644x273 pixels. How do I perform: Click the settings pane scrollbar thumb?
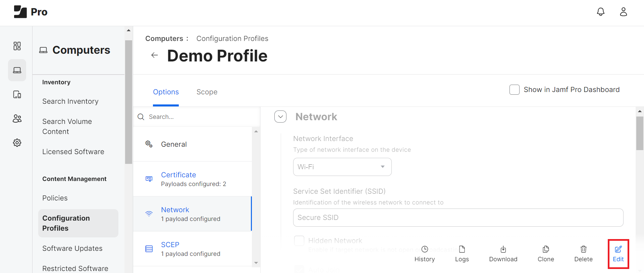640,133
